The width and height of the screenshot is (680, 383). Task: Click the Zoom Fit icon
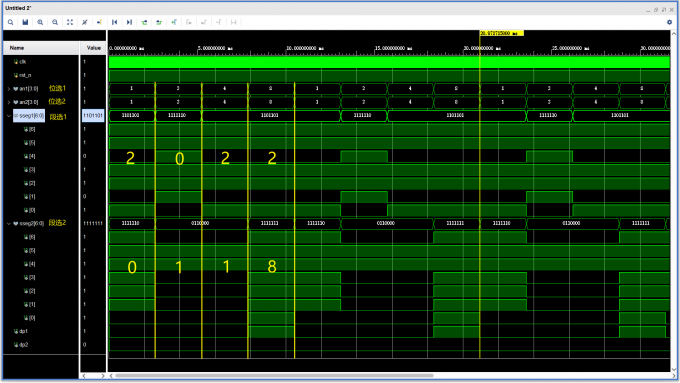coord(70,22)
